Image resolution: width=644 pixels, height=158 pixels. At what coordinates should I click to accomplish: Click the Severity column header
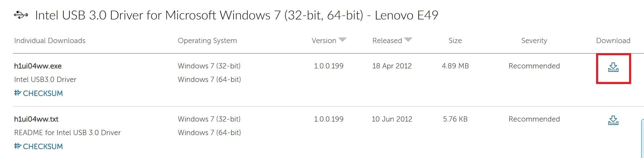(534, 41)
